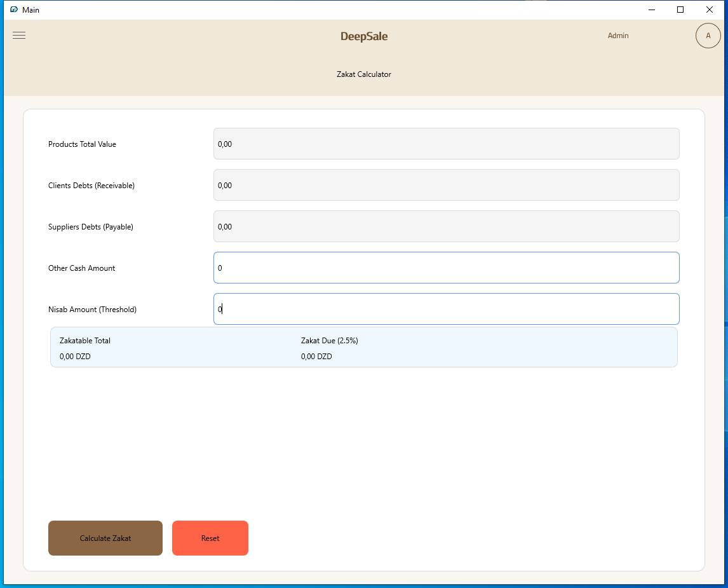
Task: Click the Calculate Zakat button
Action: point(105,538)
